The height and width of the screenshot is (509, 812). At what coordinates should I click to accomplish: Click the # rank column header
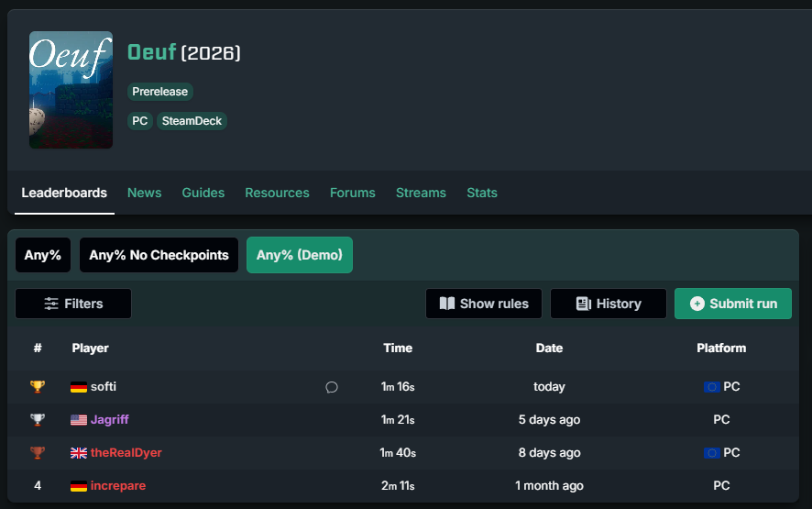click(x=38, y=348)
